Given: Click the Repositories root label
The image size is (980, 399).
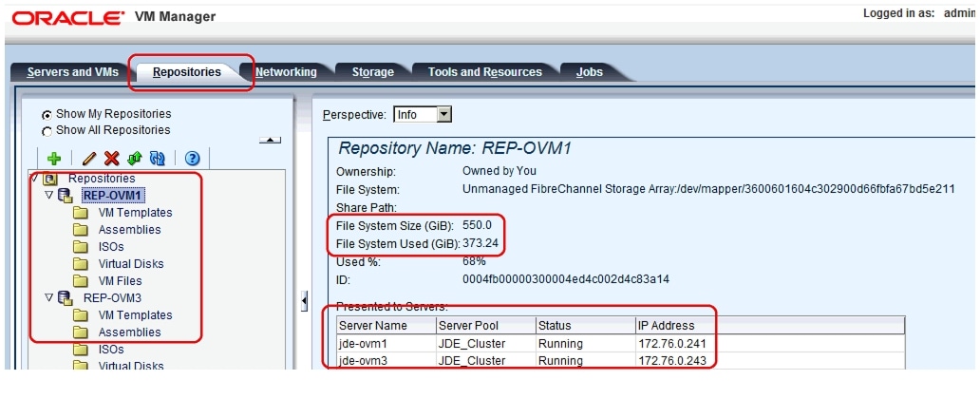Looking at the screenshot, I should [102, 179].
